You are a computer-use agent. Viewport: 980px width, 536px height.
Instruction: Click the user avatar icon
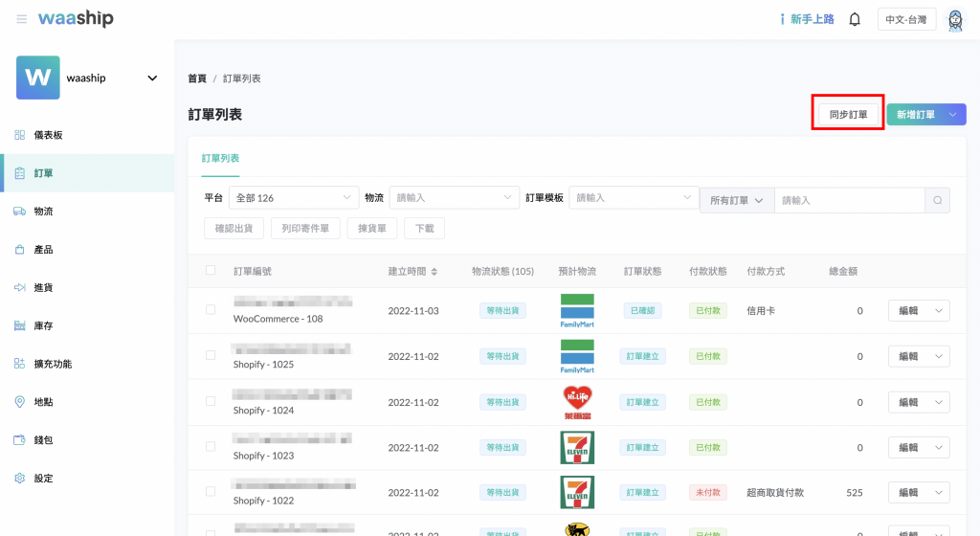point(954,20)
